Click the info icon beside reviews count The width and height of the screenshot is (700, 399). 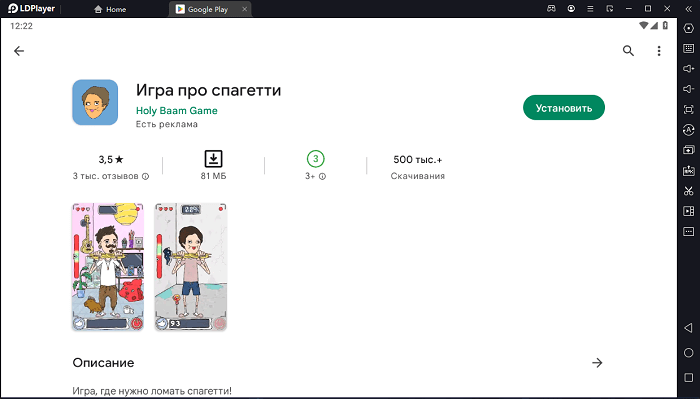point(146,176)
